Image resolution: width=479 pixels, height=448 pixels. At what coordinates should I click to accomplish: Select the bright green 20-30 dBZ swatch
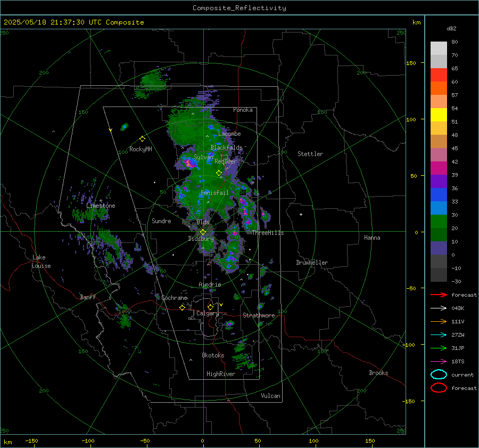(x=439, y=222)
